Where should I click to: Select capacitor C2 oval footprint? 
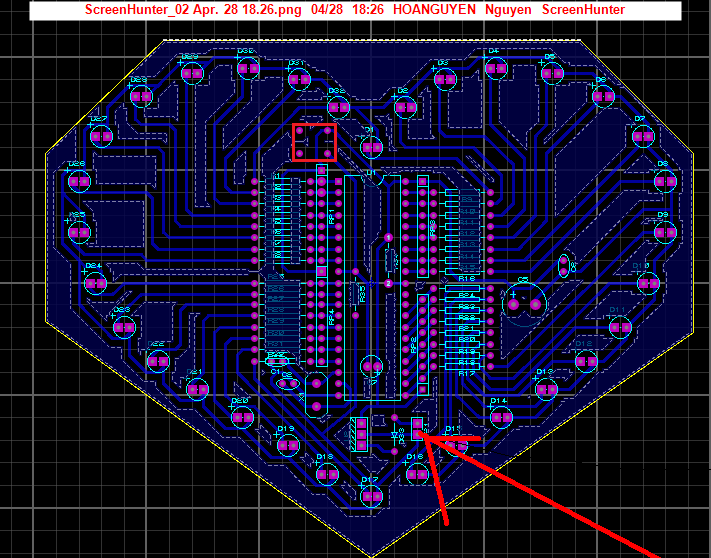[x=288, y=384]
